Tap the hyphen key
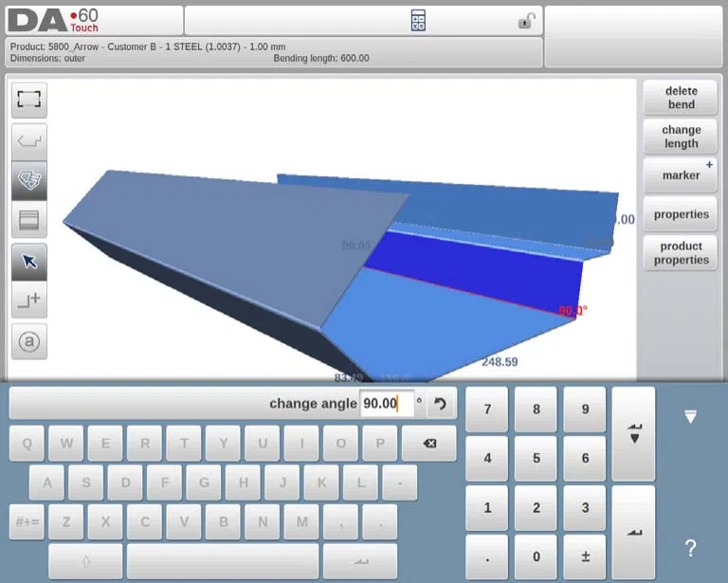 400,483
